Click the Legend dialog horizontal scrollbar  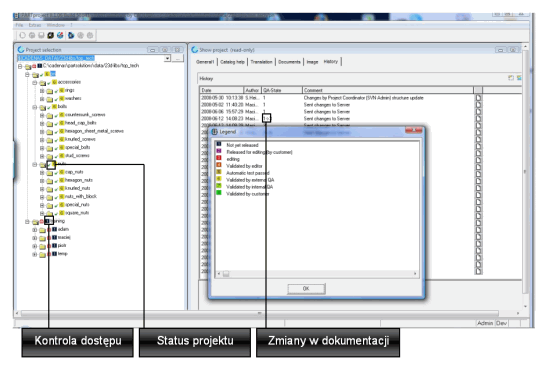click(x=317, y=274)
